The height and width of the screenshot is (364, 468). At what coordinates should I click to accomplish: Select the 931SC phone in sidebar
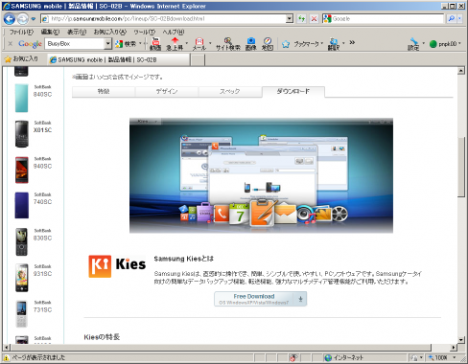[x=33, y=277]
